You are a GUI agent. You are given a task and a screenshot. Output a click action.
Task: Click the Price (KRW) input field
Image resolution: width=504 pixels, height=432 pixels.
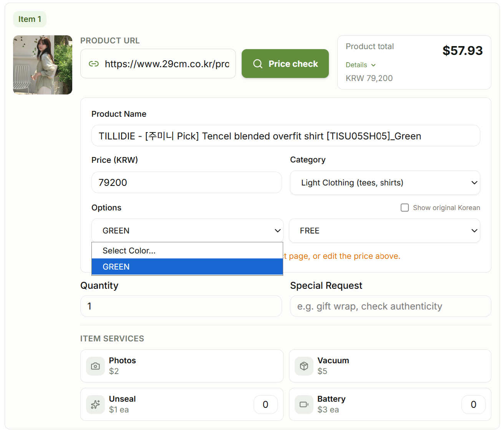tap(187, 182)
